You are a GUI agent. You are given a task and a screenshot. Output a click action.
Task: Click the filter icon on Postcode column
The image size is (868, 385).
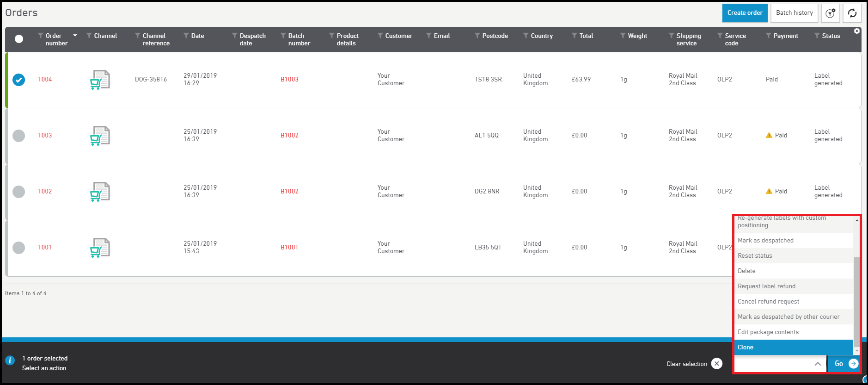coord(477,36)
